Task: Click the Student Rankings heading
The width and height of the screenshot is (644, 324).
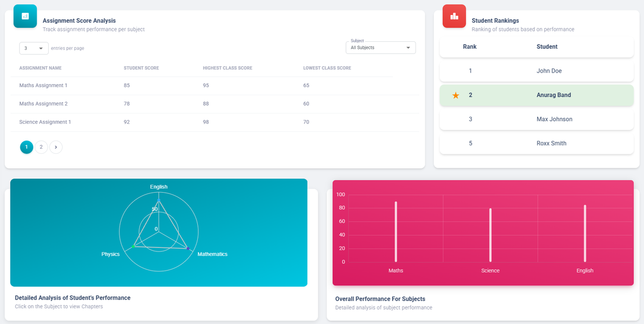Action: (495, 20)
